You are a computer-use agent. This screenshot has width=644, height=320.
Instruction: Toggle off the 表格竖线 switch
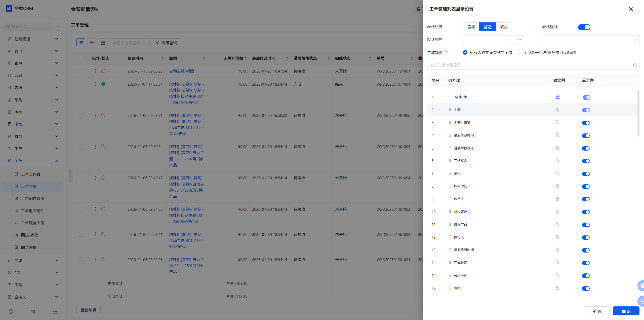[584, 27]
